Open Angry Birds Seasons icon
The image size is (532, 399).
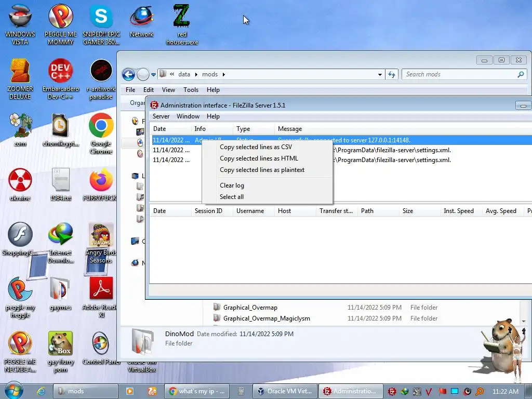tap(101, 242)
